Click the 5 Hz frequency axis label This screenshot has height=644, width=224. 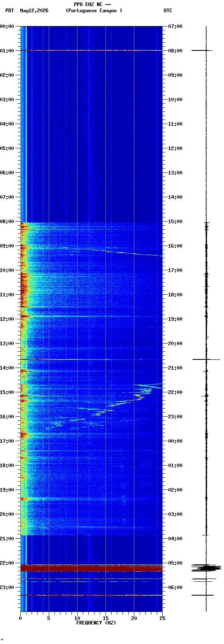(49, 618)
